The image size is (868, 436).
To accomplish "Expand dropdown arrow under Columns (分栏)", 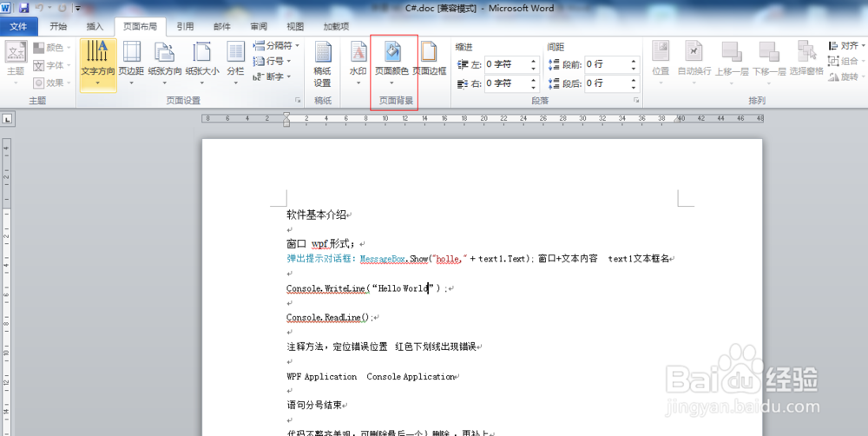I will (236, 83).
